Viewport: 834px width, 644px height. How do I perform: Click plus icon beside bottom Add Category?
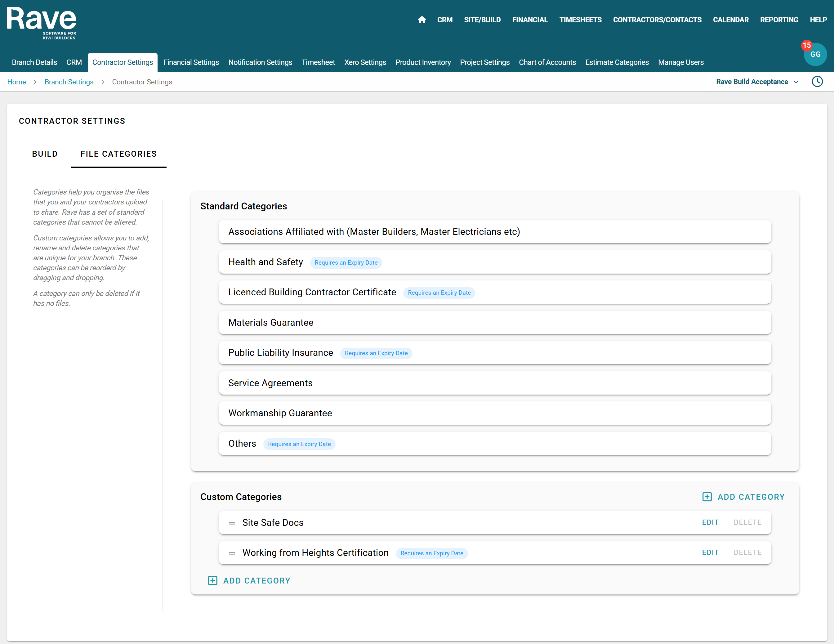pos(212,581)
